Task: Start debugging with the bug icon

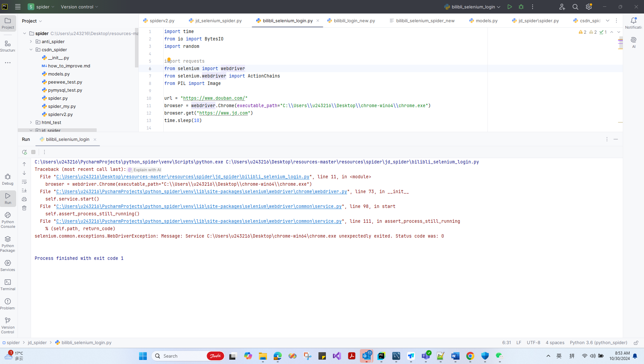Action: 521,7
